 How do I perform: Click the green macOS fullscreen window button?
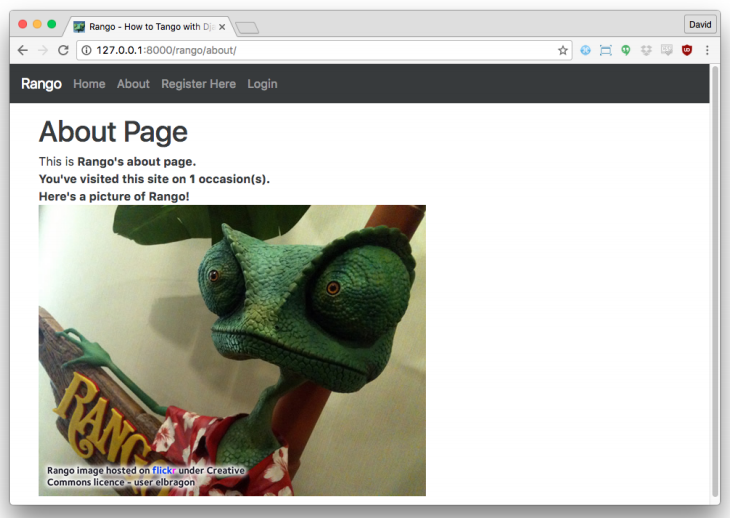(52, 24)
